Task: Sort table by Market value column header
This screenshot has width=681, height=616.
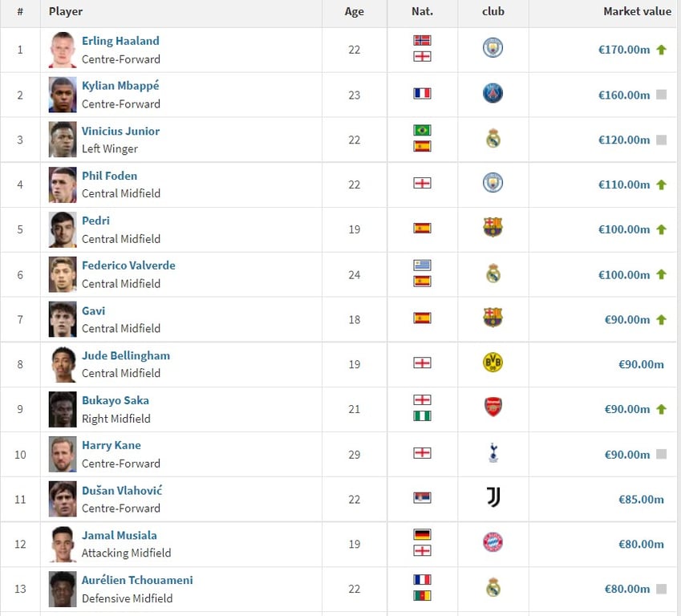Action: tap(637, 12)
